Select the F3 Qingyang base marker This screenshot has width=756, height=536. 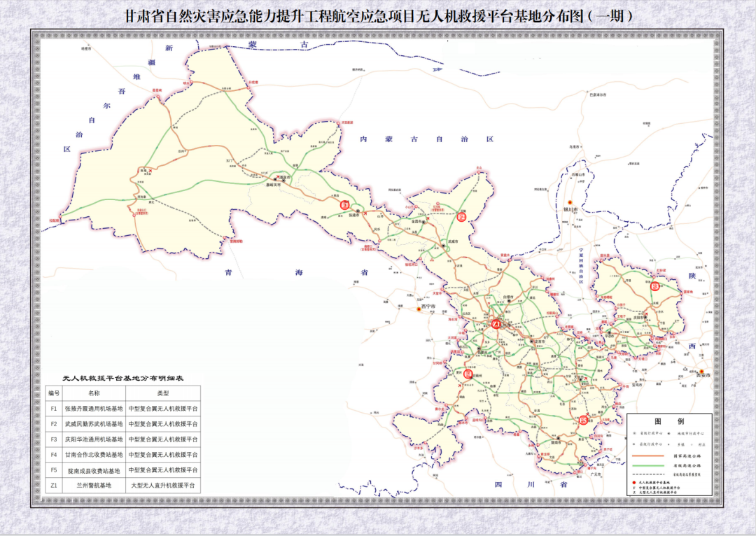coord(655,286)
